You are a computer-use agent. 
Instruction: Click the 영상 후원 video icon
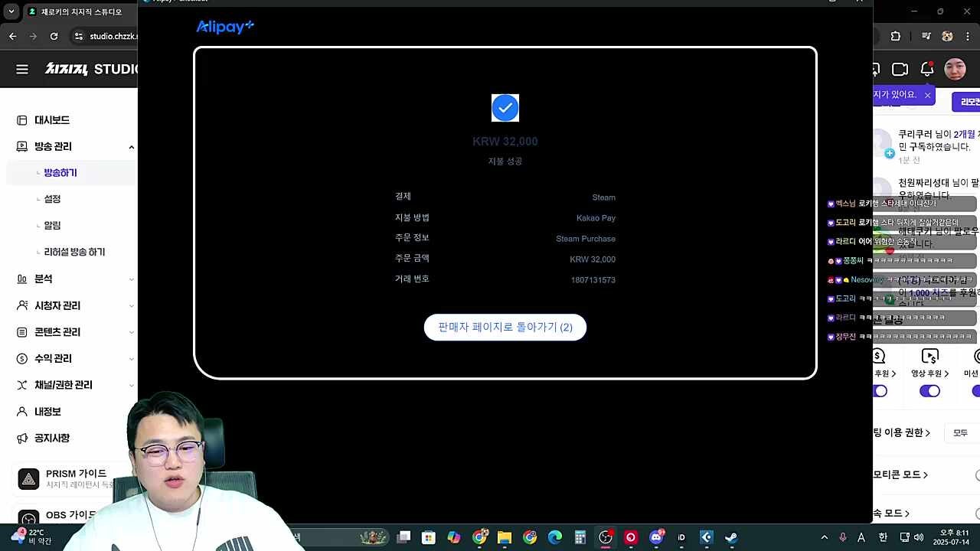(x=930, y=356)
